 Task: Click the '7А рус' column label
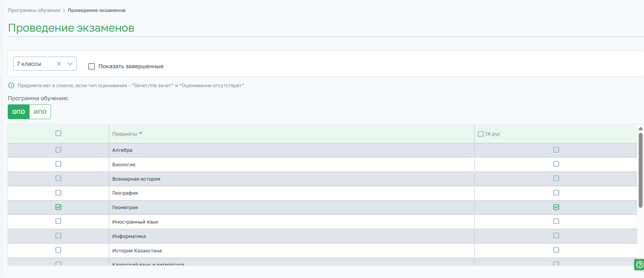tap(493, 134)
